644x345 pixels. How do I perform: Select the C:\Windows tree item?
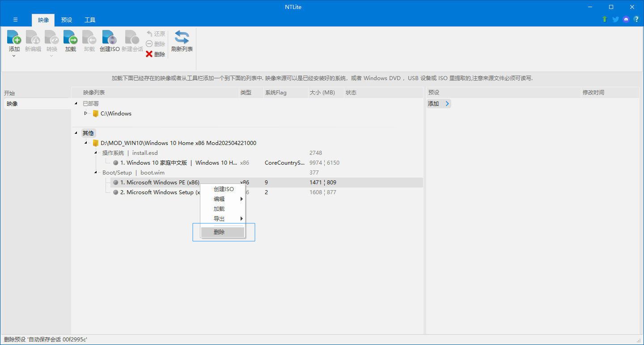116,114
